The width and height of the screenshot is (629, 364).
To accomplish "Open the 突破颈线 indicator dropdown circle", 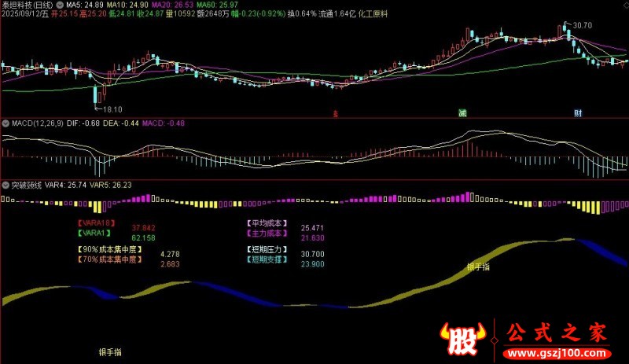I will click(x=6, y=185).
